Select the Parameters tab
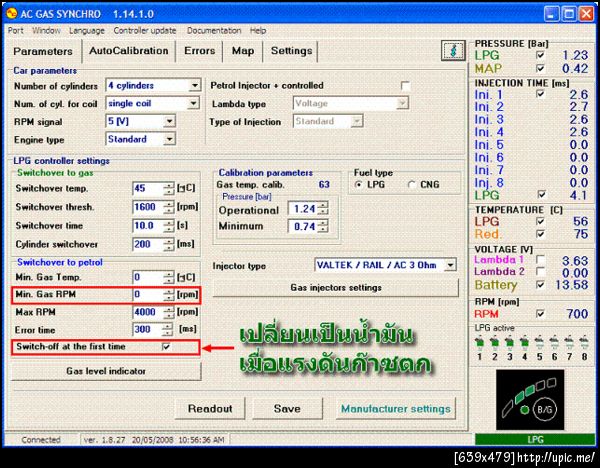Screen dimensions: 600x468 click(x=43, y=51)
